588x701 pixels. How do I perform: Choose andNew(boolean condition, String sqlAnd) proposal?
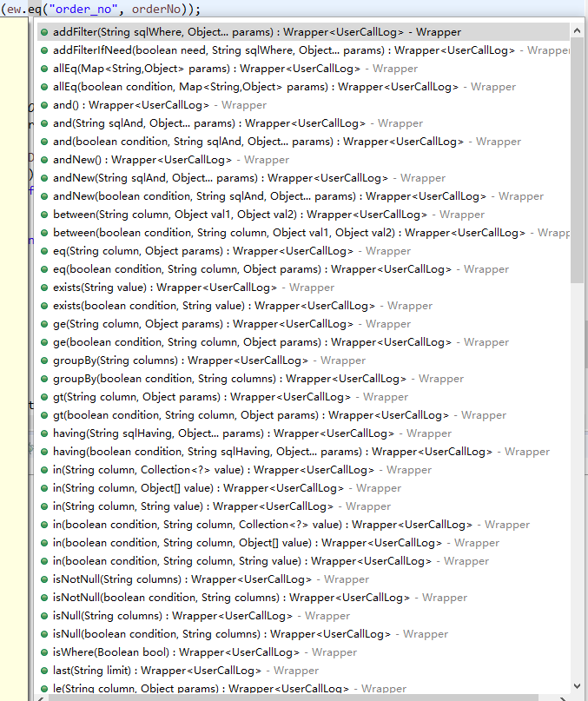pyautogui.click(x=303, y=196)
